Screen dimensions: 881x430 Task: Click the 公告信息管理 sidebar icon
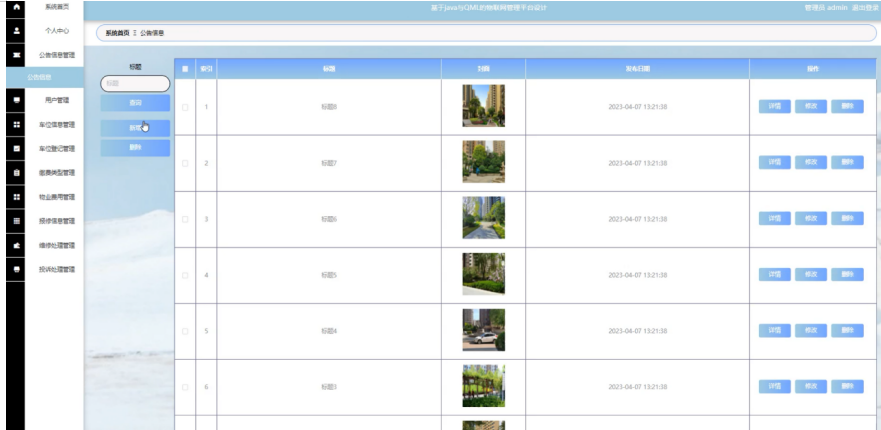(x=16, y=55)
